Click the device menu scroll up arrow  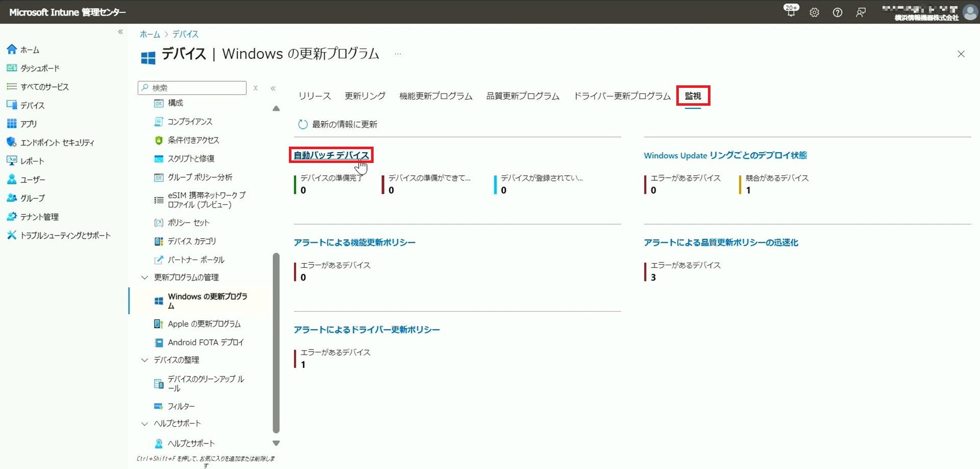(x=276, y=108)
